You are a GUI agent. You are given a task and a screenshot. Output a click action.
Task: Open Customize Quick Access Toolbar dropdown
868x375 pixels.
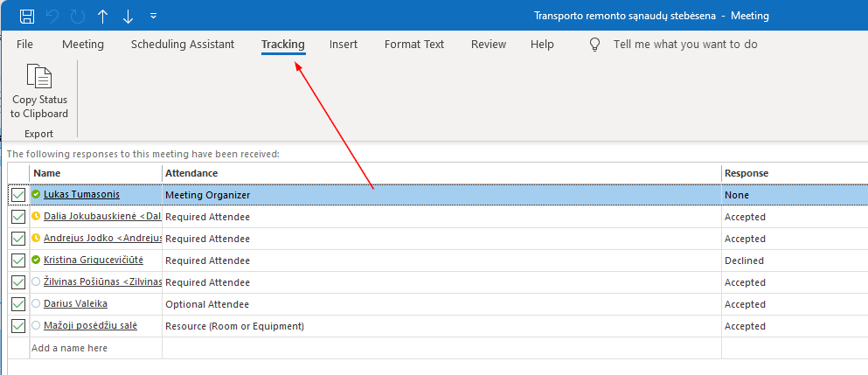[154, 16]
